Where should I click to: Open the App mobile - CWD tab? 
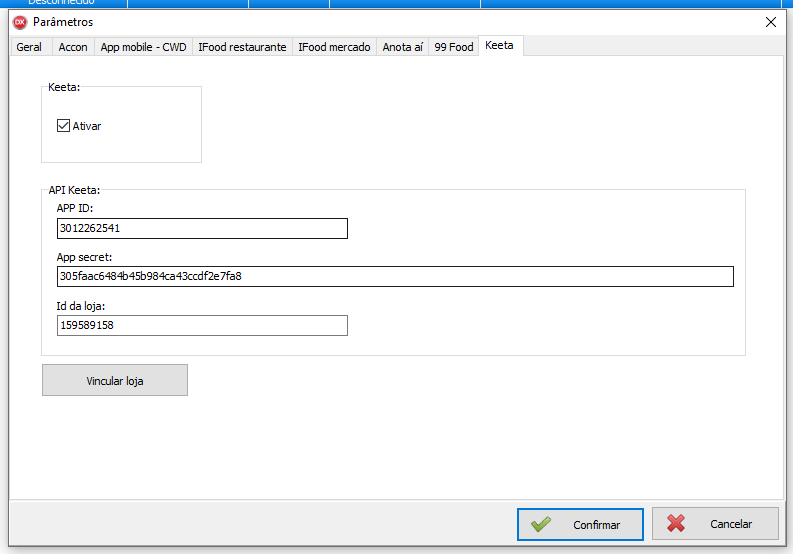tap(143, 47)
